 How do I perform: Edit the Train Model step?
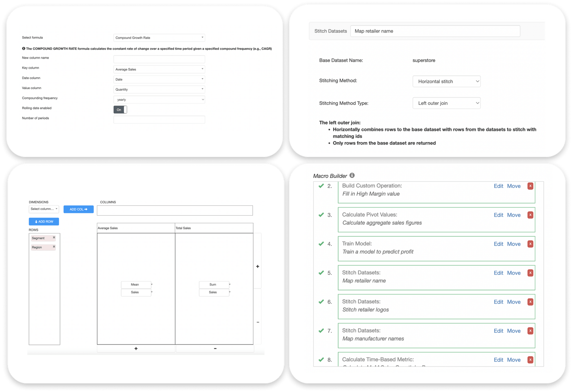click(498, 244)
